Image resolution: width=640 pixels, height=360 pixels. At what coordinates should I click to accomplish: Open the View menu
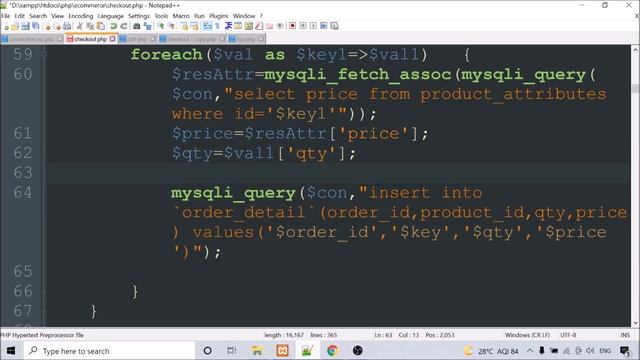pos(58,16)
